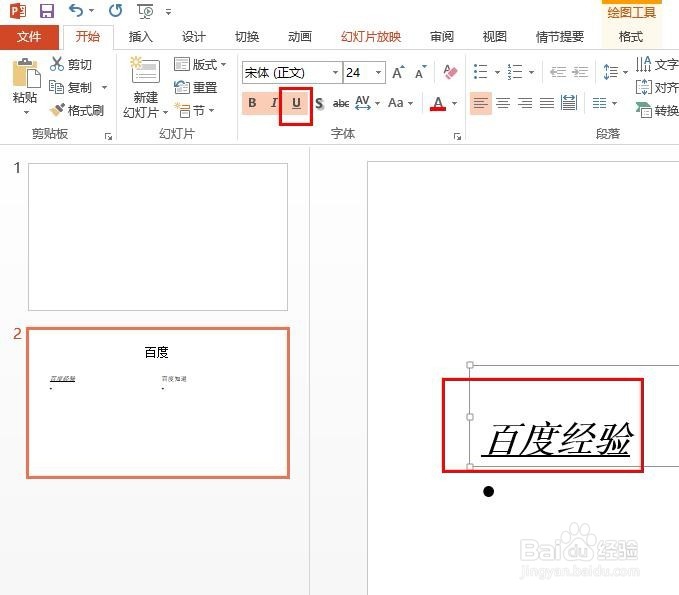Open the 字体 dialog launcher
679x595 pixels.
click(x=457, y=137)
